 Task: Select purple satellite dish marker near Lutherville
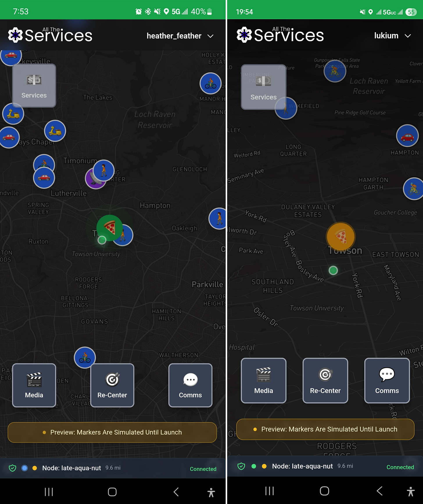coord(94,180)
